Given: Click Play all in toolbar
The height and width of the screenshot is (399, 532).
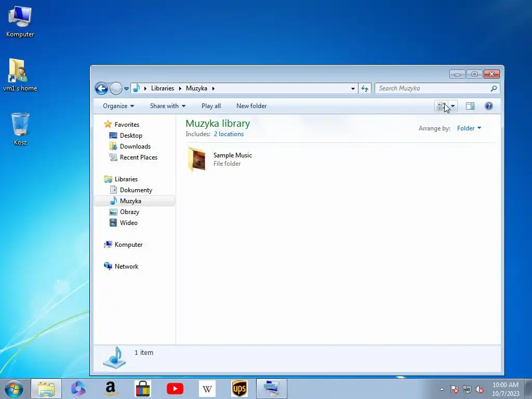Looking at the screenshot, I should (x=211, y=106).
